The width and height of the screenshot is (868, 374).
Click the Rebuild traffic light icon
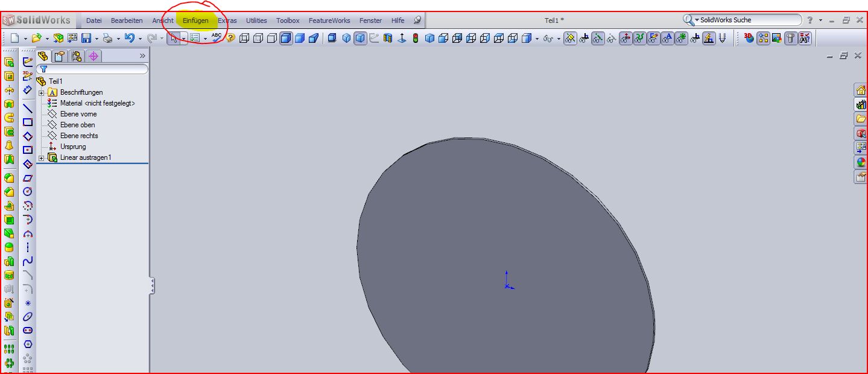(x=416, y=39)
